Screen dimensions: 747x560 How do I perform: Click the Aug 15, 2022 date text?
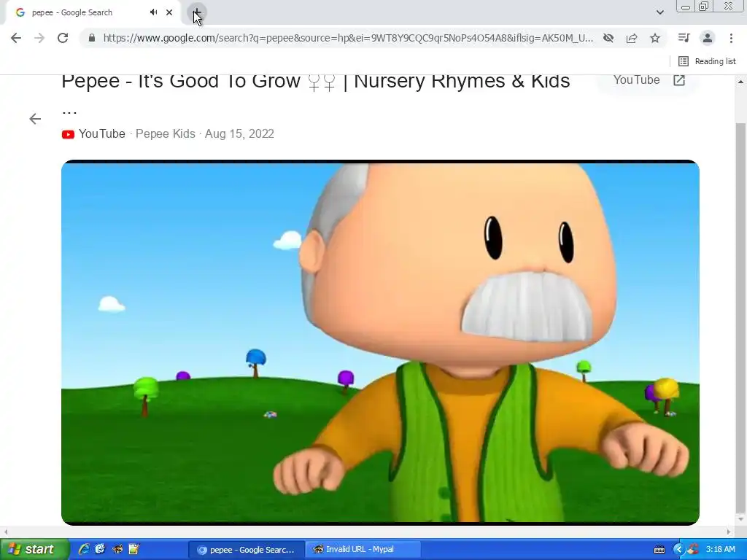[x=239, y=134]
